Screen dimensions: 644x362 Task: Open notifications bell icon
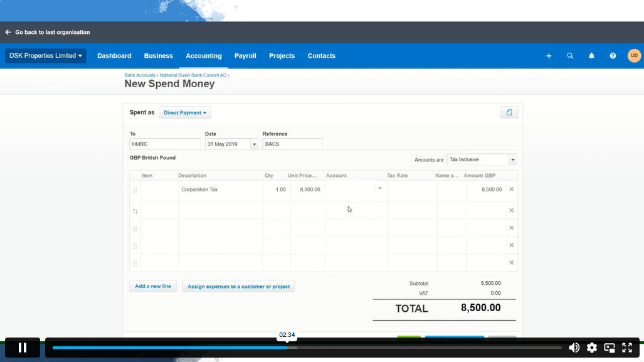(x=591, y=56)
